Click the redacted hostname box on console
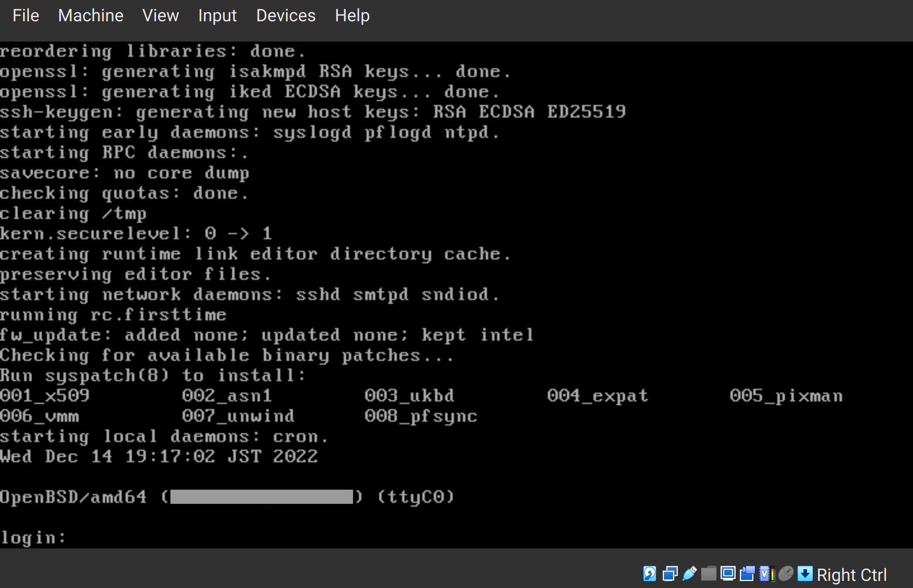 (x=261, y=497)
